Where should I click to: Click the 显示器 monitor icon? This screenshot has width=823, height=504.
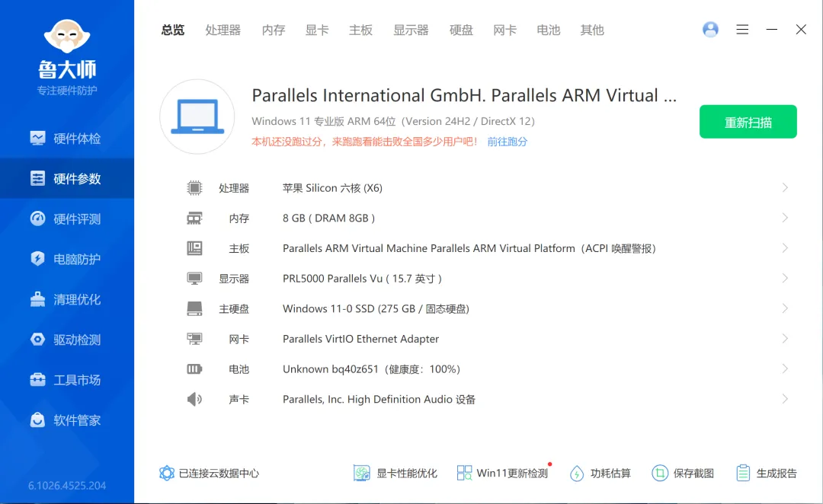point(194,279)
